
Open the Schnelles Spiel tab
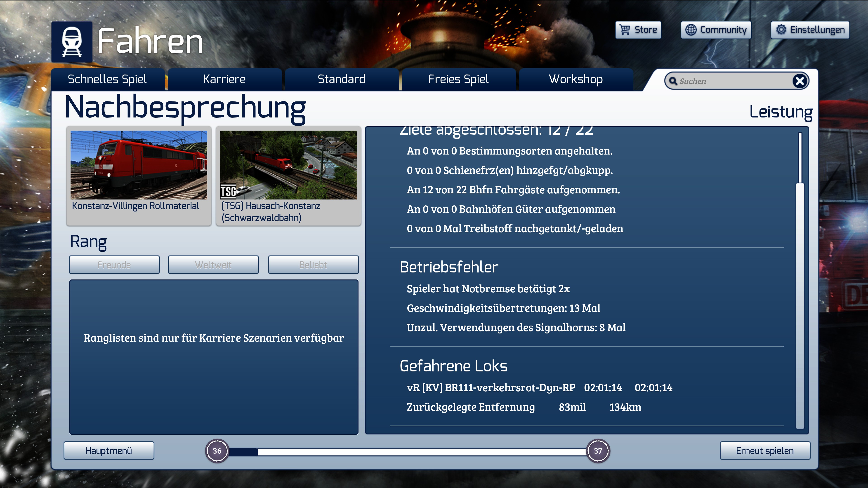(108, 80)
